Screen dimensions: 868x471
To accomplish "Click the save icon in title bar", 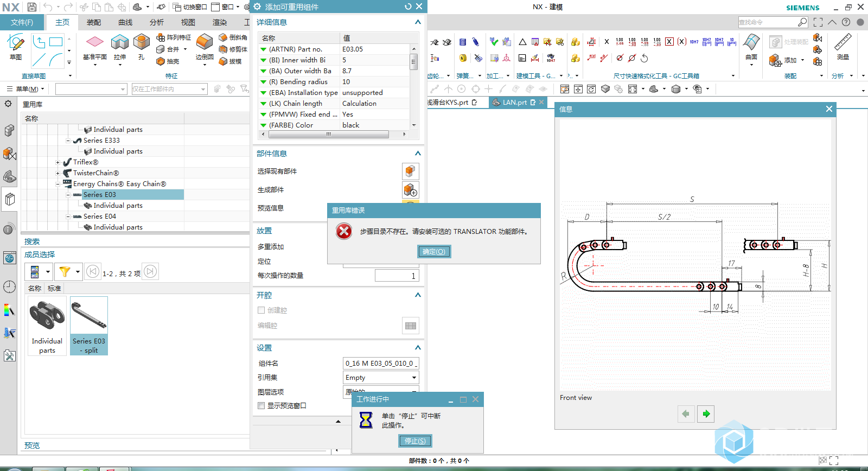I will (31, 7).
